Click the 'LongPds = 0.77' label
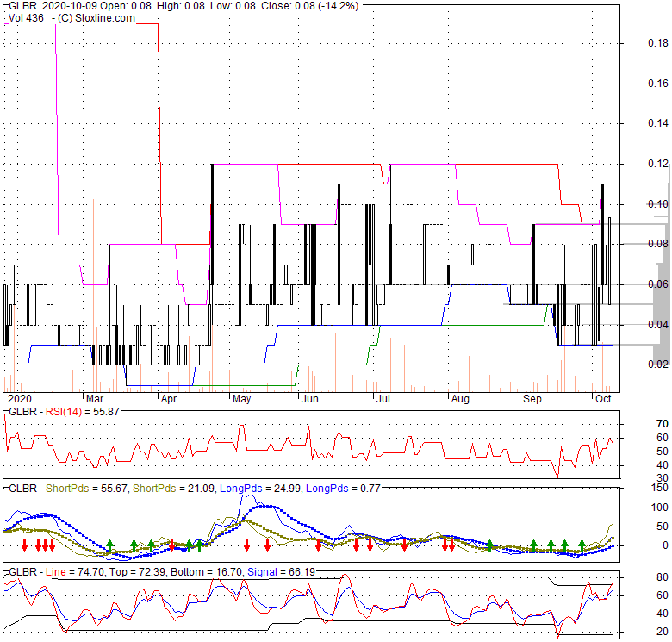The width and height of the screenshot is (672, 642). click(x=343, y=489)
